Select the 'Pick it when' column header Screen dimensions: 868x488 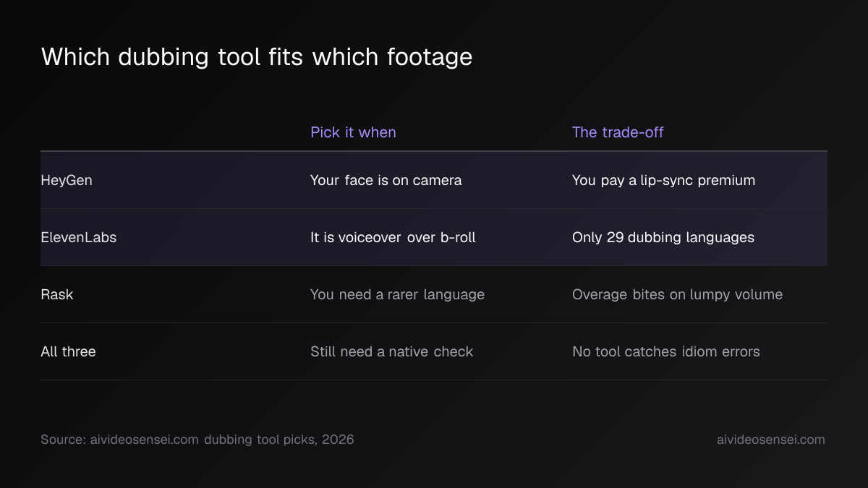coord(353,132)
